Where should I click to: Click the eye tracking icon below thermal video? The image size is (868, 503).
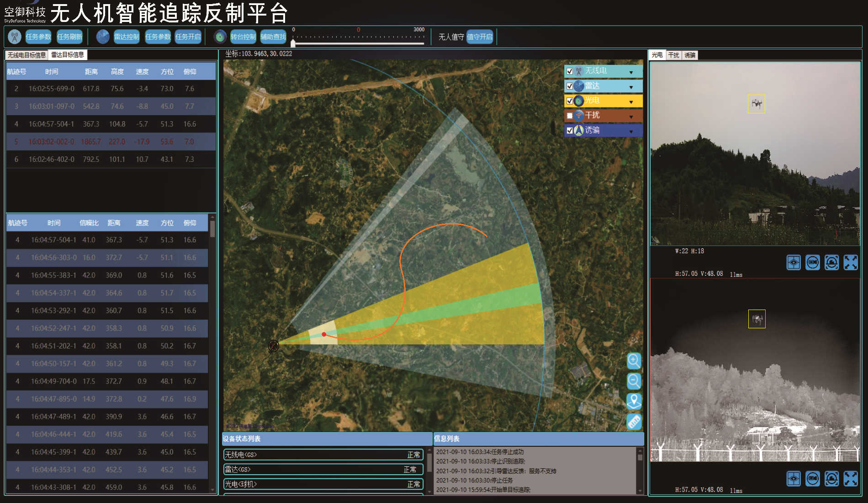pos(794,478)
